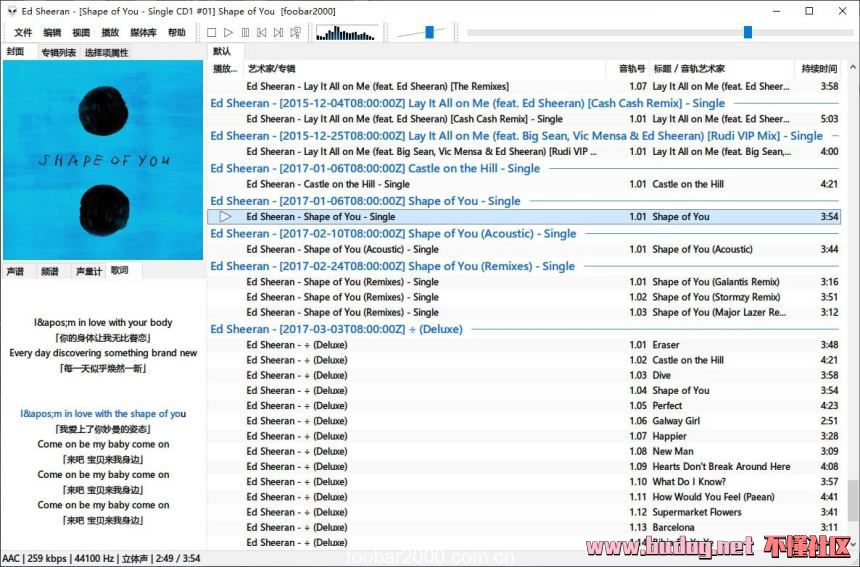Select track 1.08 New Man
Image resolution: width=860 pixels, height=567 pixels.
524,451
